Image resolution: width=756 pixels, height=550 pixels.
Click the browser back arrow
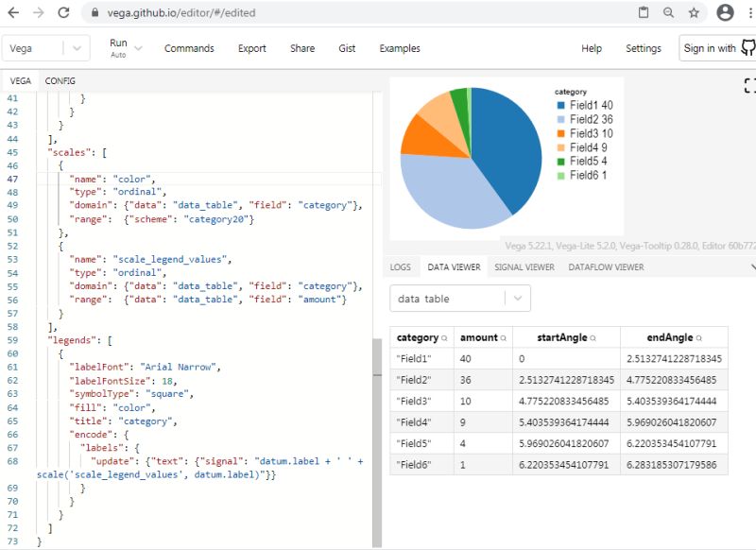click(x=12, y=14)
